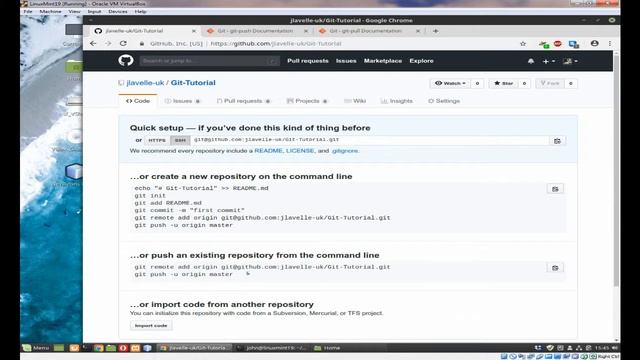Click the GitHub octocat logo
This screenshot has height=360, width=640.
126,61
